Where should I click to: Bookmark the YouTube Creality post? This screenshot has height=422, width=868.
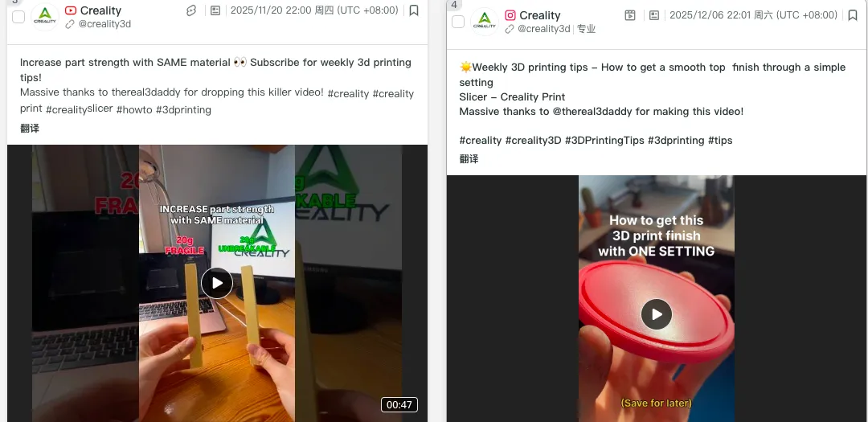(x=414, y=10)
